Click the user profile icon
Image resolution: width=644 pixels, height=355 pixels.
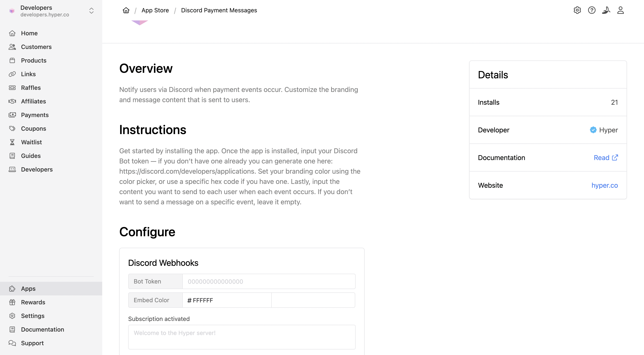(x=620, y=10)
